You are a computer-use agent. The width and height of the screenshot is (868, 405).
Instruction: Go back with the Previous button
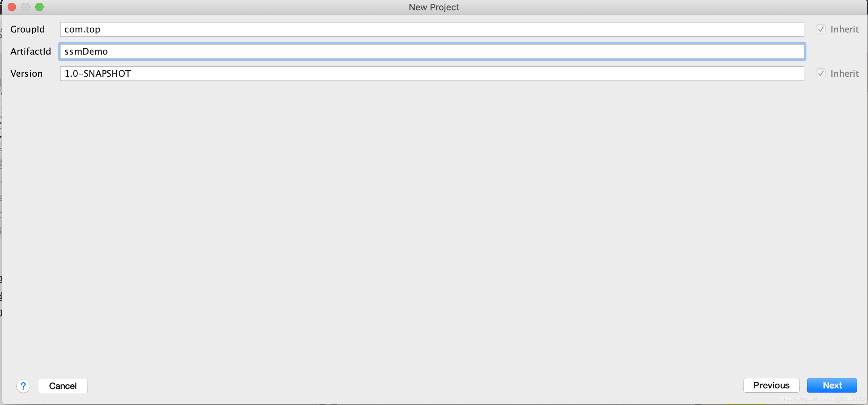[771, 385]
